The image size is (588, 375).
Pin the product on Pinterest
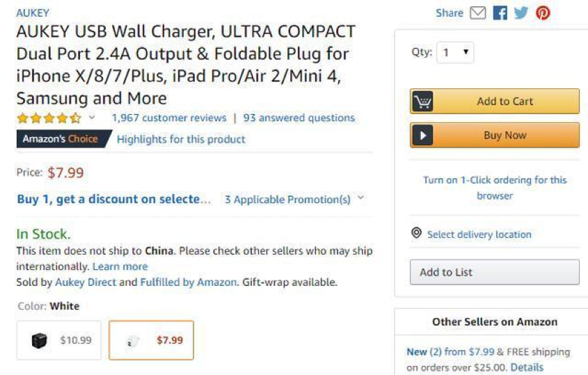(543, 13)
